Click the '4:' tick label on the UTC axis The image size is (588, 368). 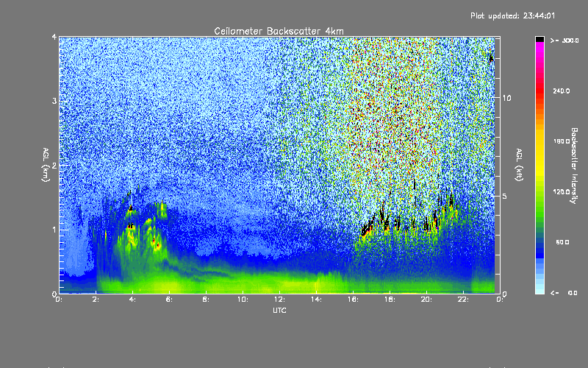pyautogui.click(x=132, y=300)
